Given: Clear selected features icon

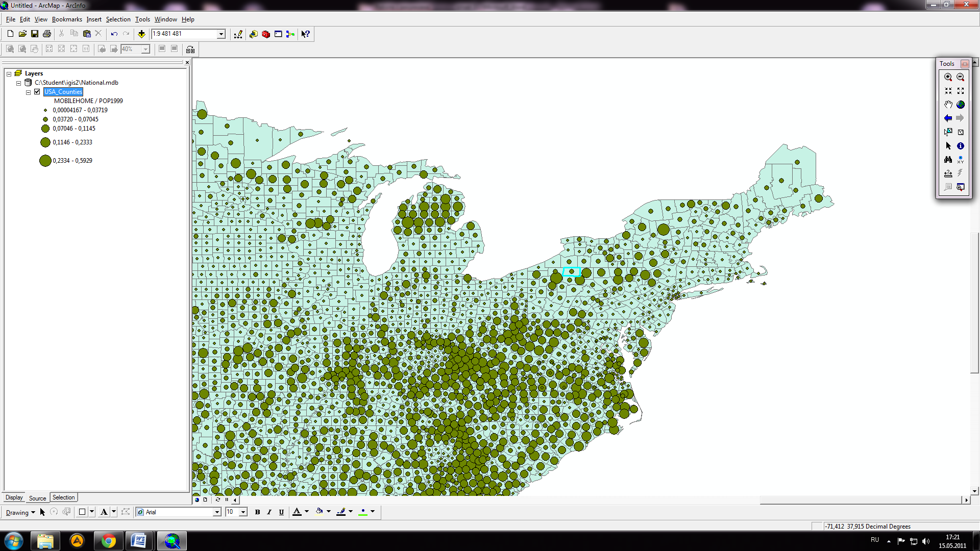Looking at the screenshot, I should point(961,132).
